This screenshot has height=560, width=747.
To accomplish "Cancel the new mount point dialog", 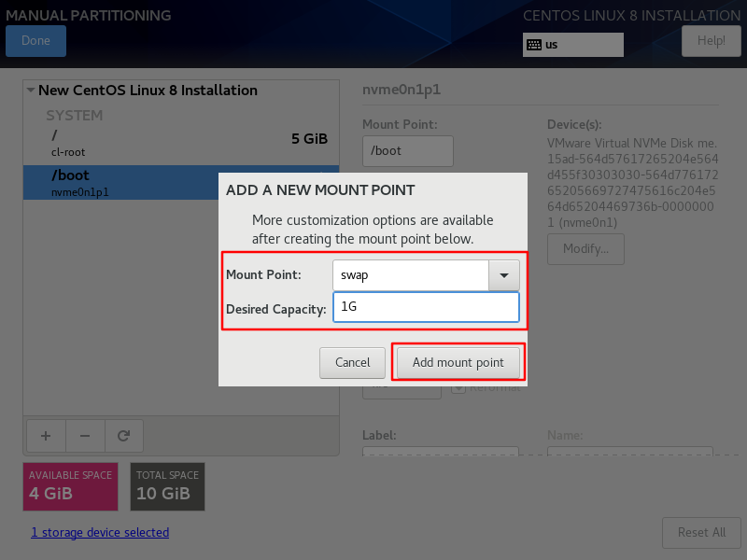I will (352, 363).
